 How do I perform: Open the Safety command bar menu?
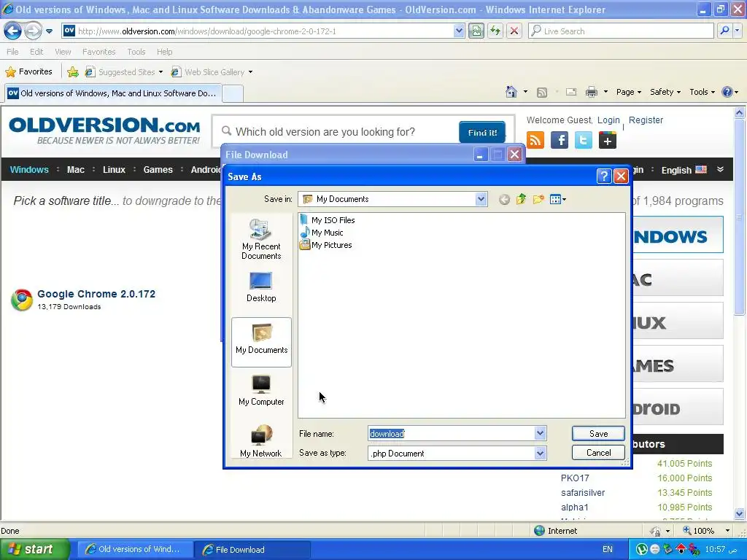(665, 92)
